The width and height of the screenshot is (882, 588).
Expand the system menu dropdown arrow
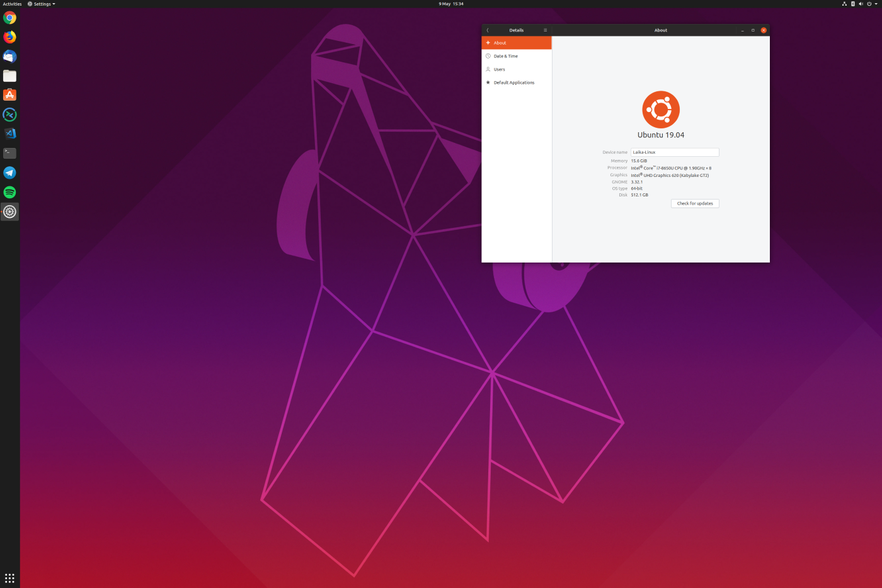876,4
